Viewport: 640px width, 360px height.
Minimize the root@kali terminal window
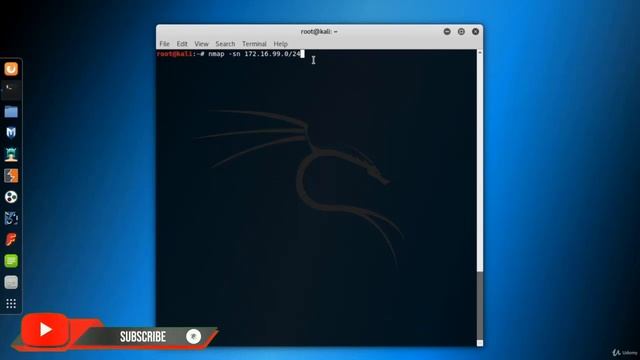[447, 31]
